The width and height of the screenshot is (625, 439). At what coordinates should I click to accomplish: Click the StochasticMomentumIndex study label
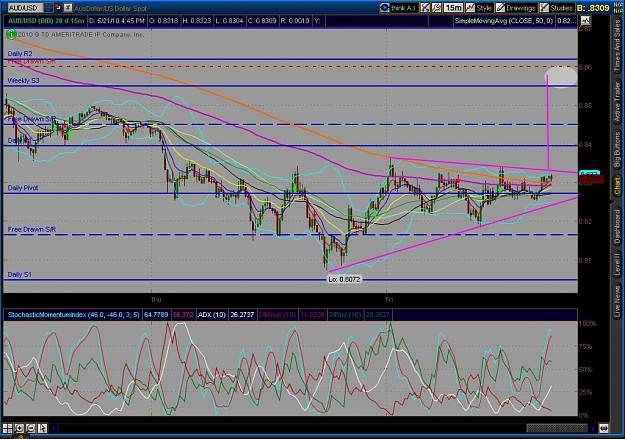click(74, 315)
